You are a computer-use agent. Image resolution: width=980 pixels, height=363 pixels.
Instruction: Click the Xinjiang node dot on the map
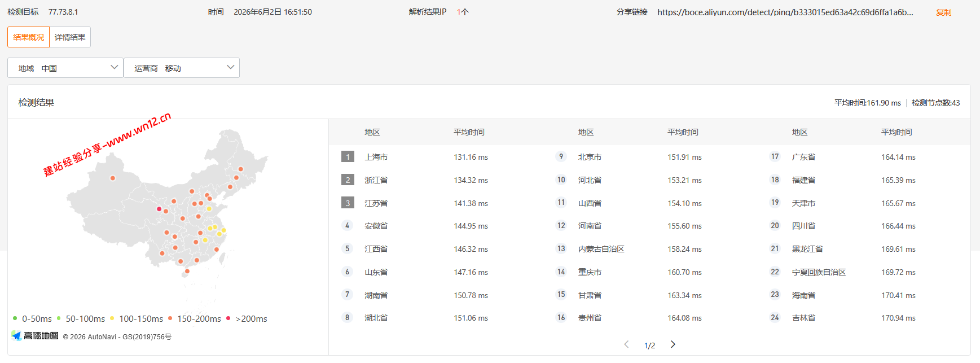click(x=113, y=178)
